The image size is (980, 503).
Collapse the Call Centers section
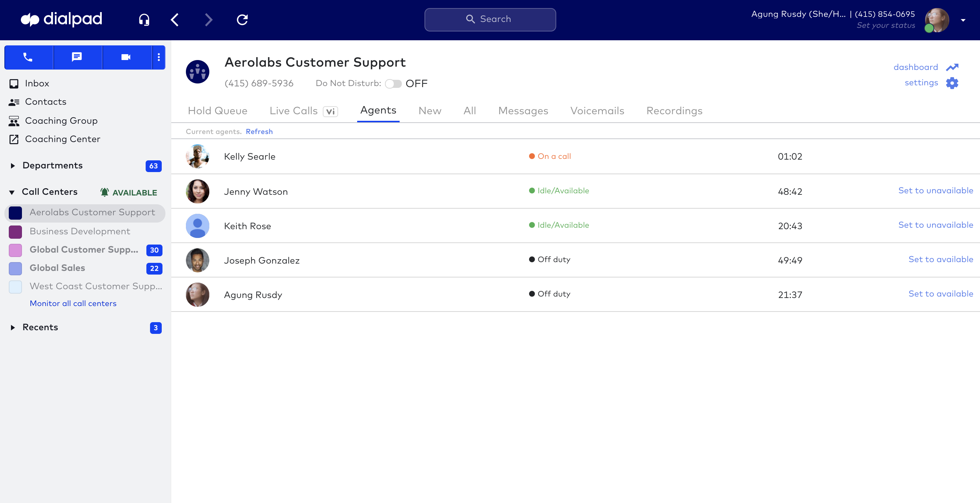[12, 192]
